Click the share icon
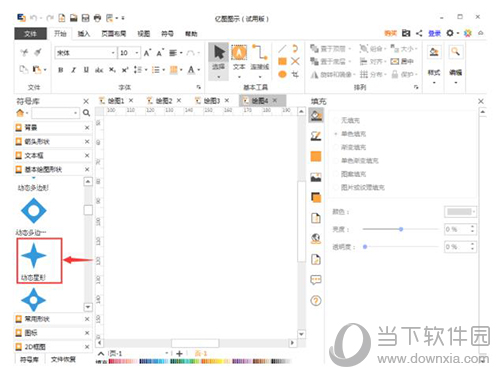500x377 pixels. pyautogui.click(x=419, y=33)
